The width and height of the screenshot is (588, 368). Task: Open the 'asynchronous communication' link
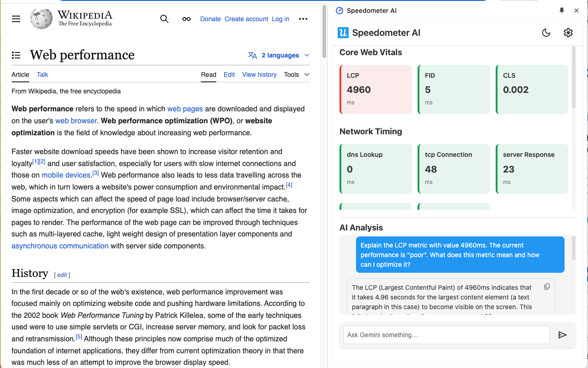coord(60,246)
